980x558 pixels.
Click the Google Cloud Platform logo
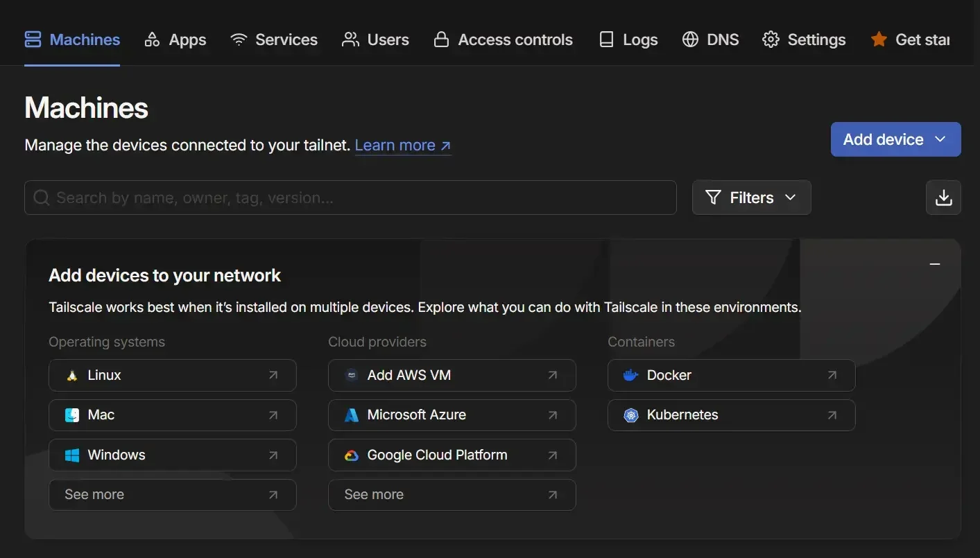[x=352, y=455]
